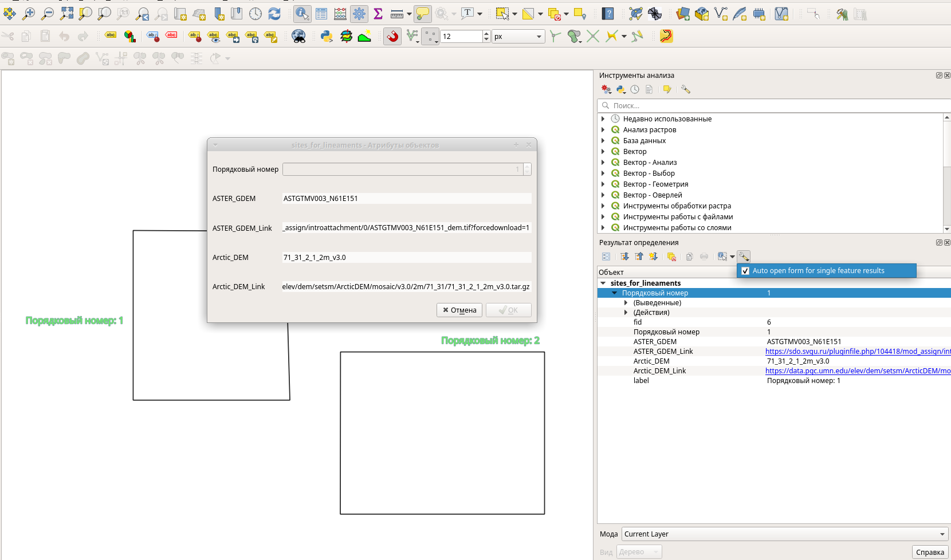
Task: Collapse the sites_for_lineaments tree node
Action: [603, 283]
